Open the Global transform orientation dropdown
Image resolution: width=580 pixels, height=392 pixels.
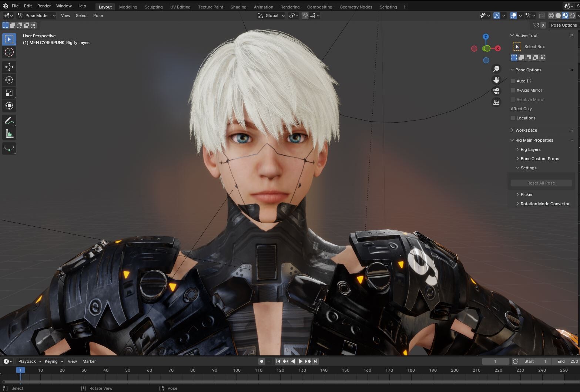click(x=271, y=16)
